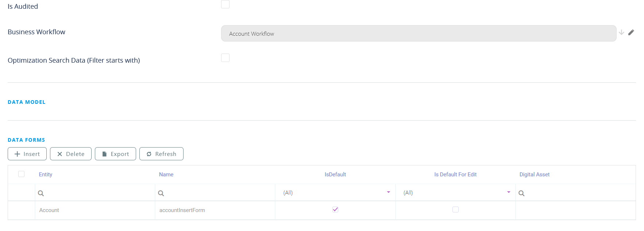Open the Account Workflow selection field
Screen dimensions: 644x231
[x=418, y=34]
